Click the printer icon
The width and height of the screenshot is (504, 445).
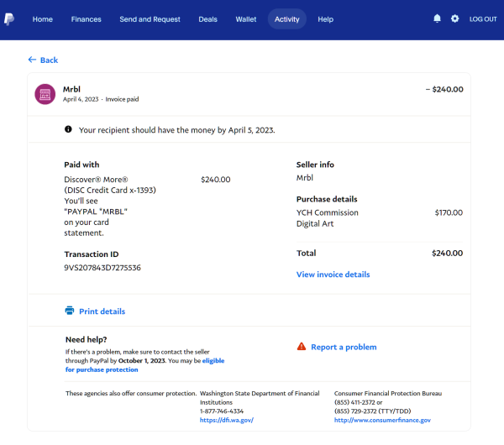(x=70, y=311)
